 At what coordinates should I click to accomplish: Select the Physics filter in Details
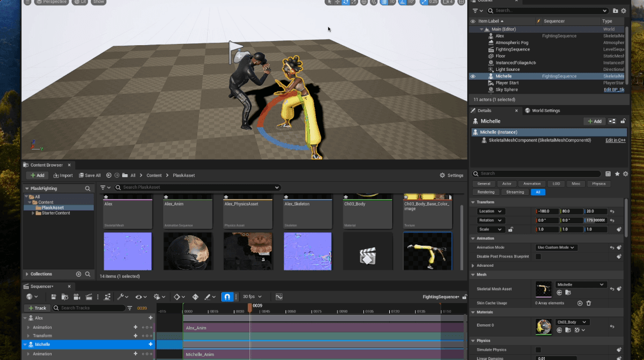pyautogui.click(x=598, y=184)
